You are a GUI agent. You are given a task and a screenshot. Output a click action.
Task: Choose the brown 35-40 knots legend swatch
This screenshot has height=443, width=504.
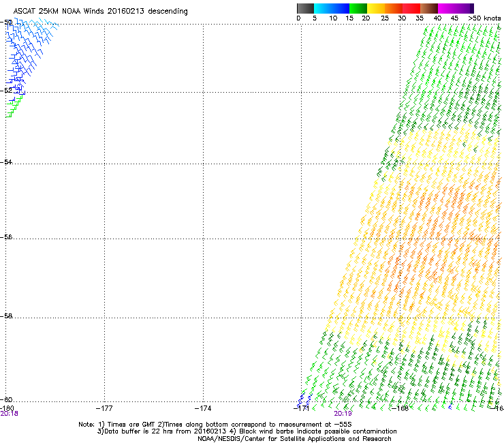429,8
